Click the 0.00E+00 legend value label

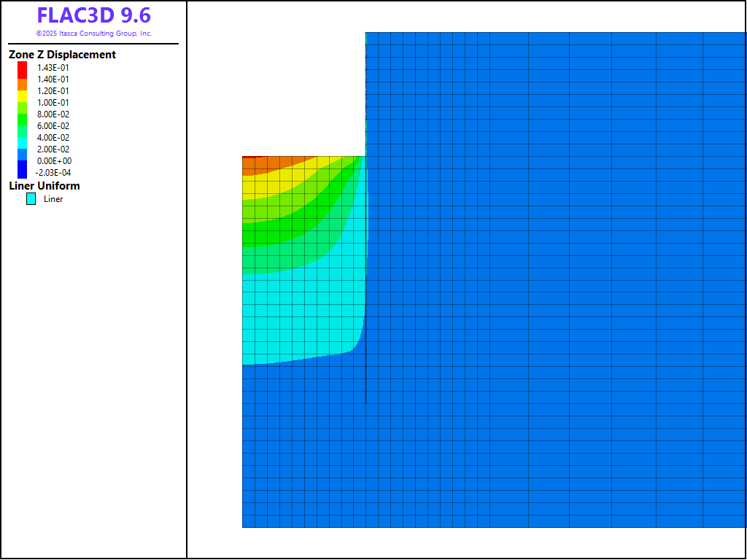53,161
